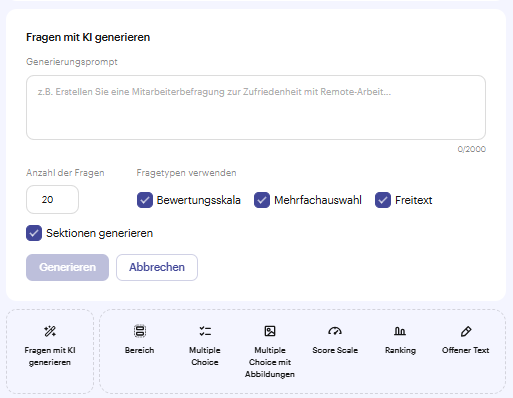Click the Freitext label text
Screen dimensions: 513x398
click(414, 200)
